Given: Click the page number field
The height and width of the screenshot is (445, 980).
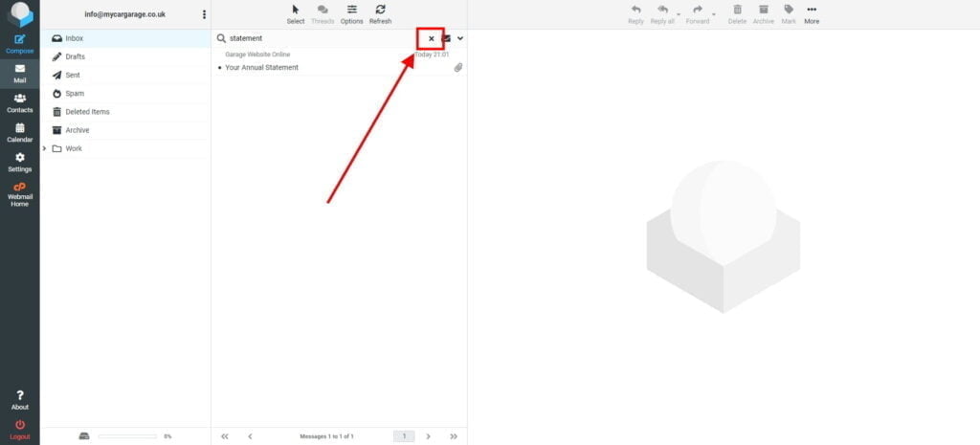Looking at the screenshot, I should point(404,436).
